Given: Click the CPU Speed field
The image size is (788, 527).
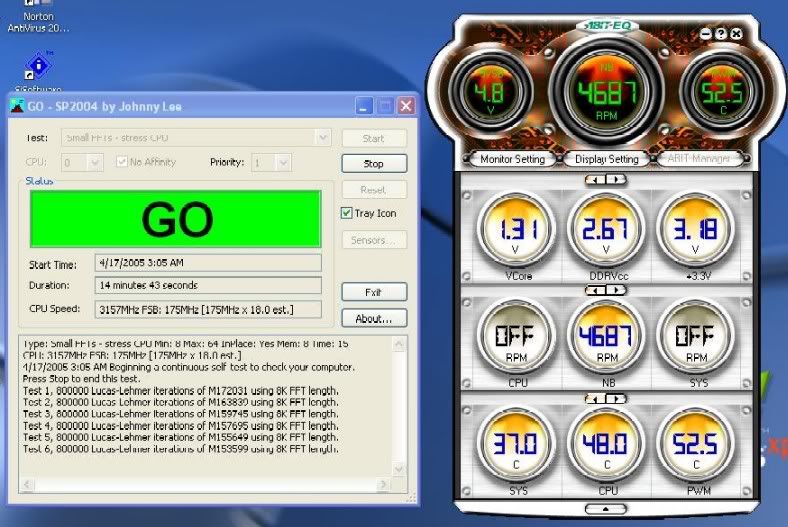Looking at the screenshot, I should (208, 309).
